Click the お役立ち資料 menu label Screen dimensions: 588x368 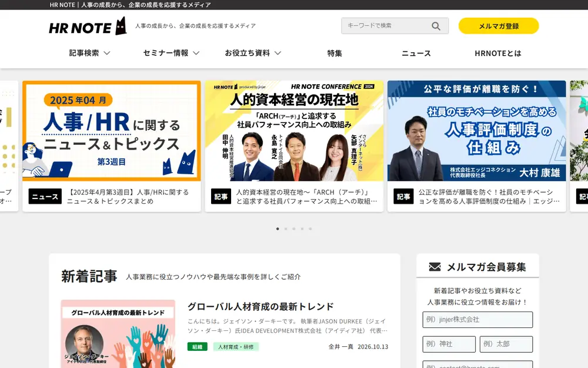248,53
